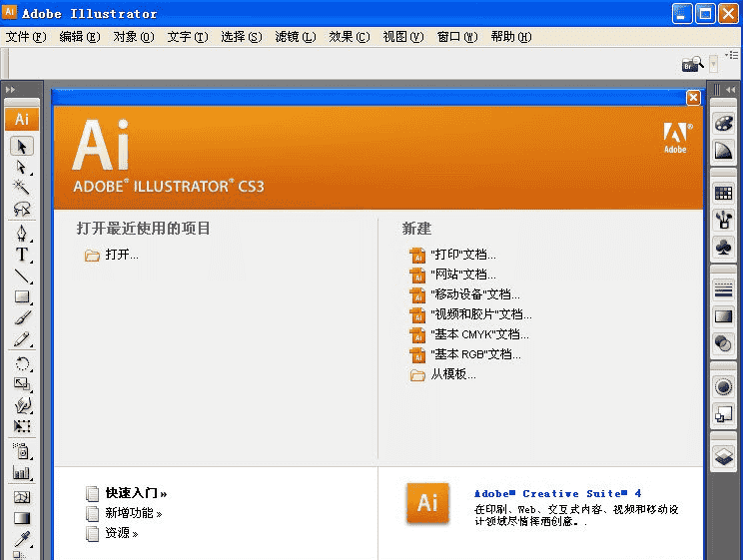743x560 pixels.
Task: Open the 窗口(W) menu
Action: click(x=457, y=37)
